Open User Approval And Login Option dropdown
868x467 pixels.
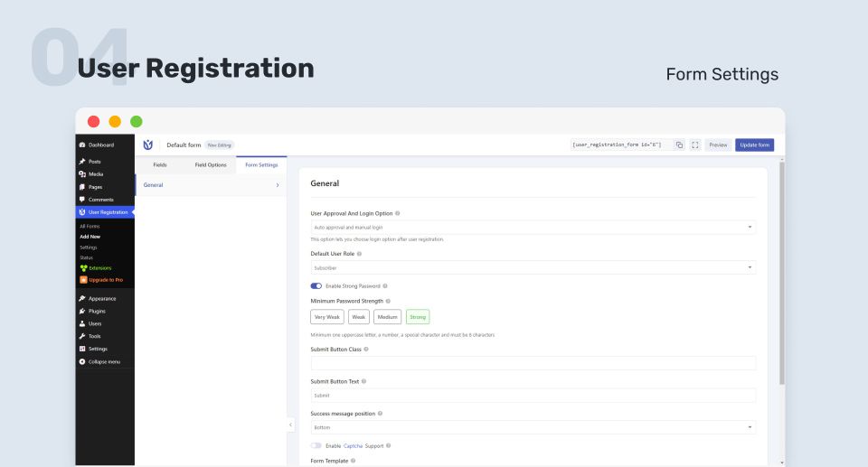click(533, 228)
